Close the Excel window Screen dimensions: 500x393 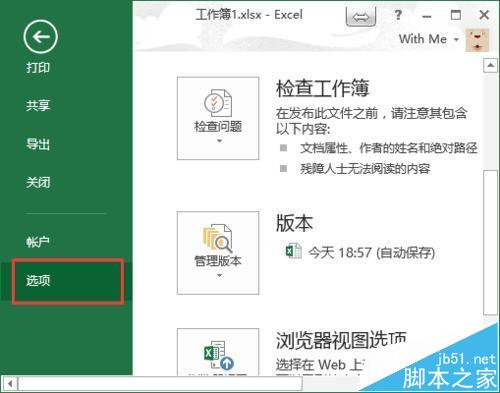coord(484,15)
